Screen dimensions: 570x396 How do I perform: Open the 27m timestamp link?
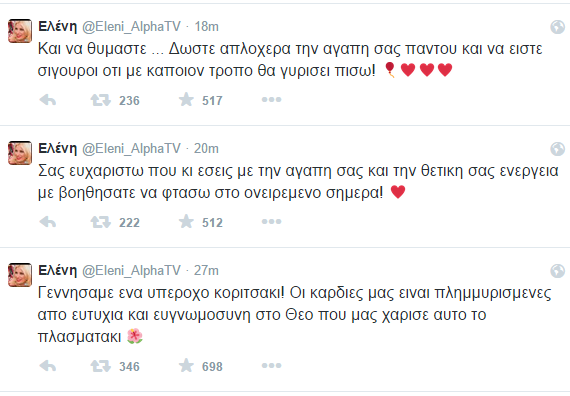(206, 271)
